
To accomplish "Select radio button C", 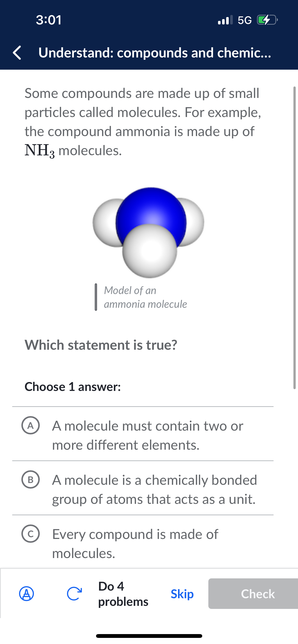I will coord(31,534).
